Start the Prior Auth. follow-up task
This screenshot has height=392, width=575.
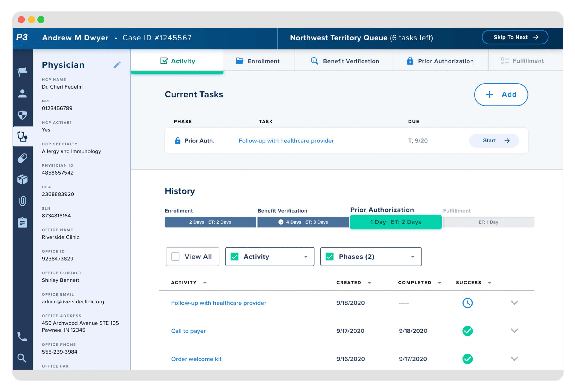pos(494,141)
